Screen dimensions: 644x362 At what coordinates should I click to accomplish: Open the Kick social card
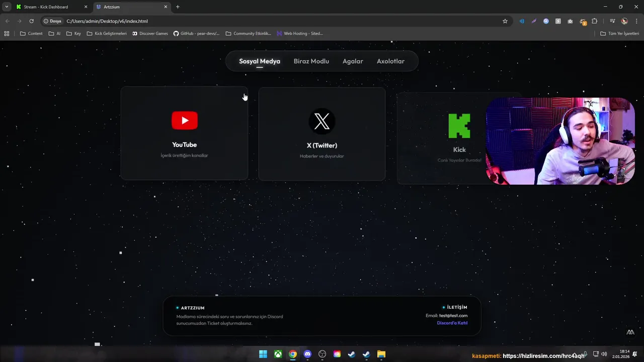coord(459,138)
